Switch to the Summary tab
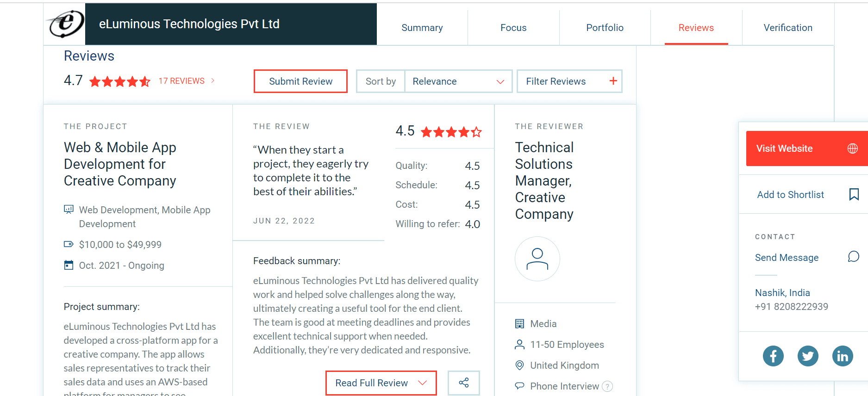 [422, 28]
